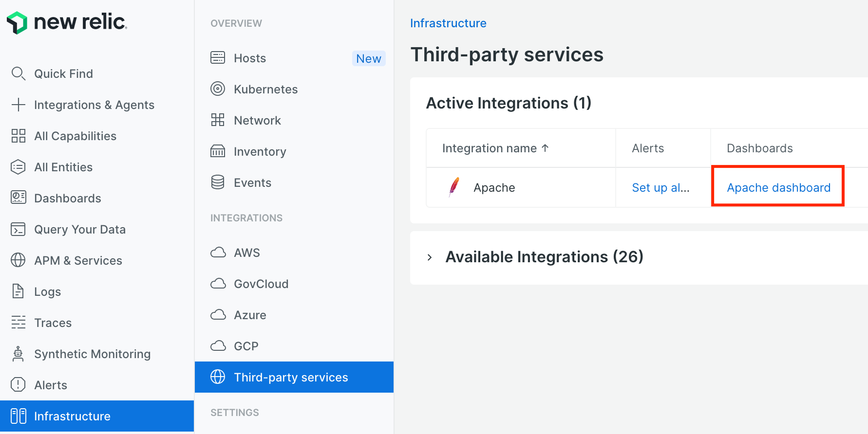Select Third-party services item
The width and height of the screenshot is (868, 434).
294,377
